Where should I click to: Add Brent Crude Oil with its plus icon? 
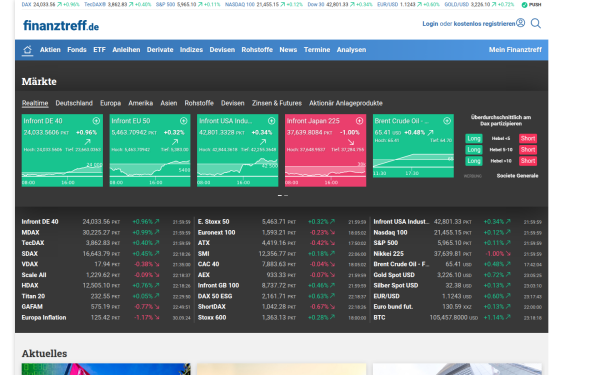tap(447, 121)
